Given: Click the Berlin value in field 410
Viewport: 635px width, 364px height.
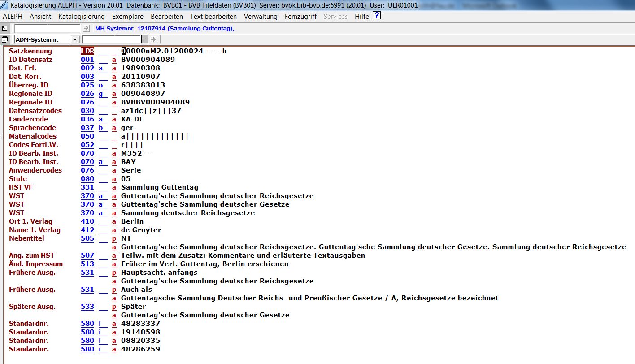Looking at the screenshot, I should point(132,221).
